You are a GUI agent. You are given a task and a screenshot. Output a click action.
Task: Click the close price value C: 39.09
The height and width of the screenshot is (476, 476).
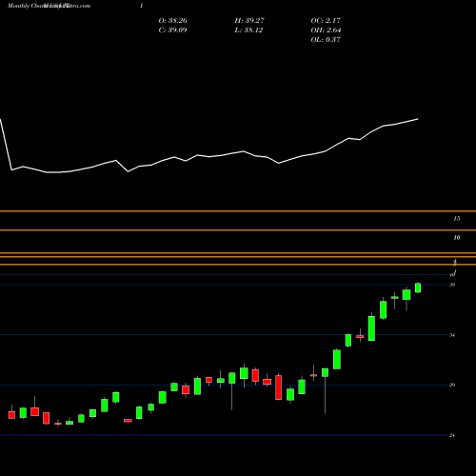point(172,30)
